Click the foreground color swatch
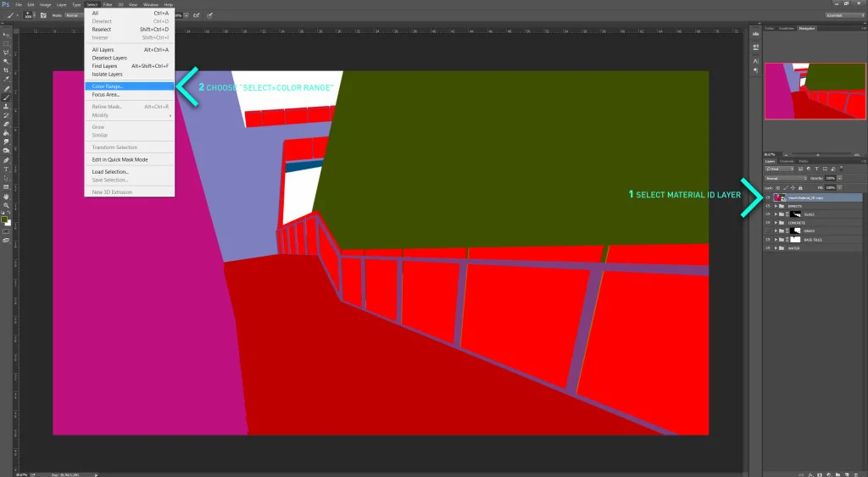Screen dimensions: 868x477 point(5,219)
